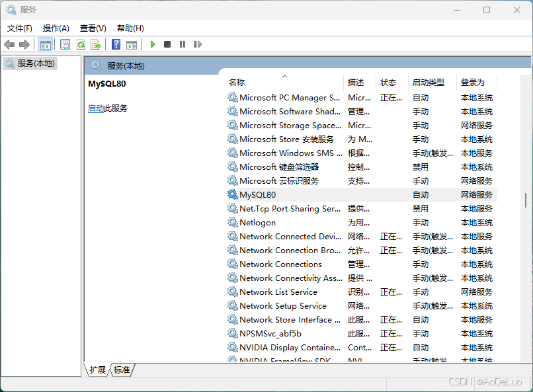Click the Back arrow toolbar icon
The height and width of the screenshot is (392, 533).
pos(9,44)
